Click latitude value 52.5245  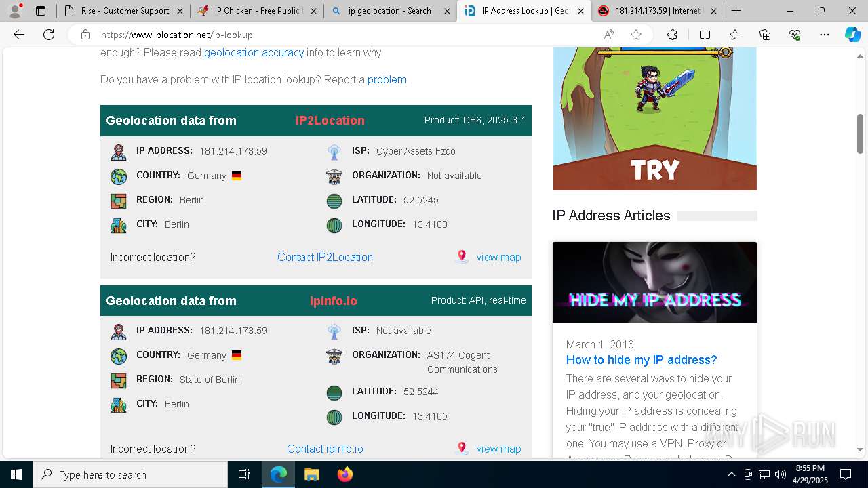pos(420,200)
